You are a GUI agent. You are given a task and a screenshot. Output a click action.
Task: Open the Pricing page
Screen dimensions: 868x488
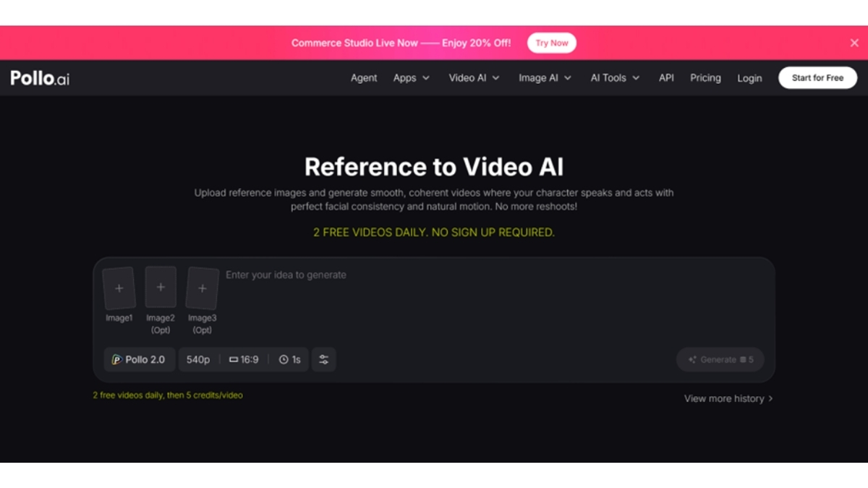click(x=705, y=78)
